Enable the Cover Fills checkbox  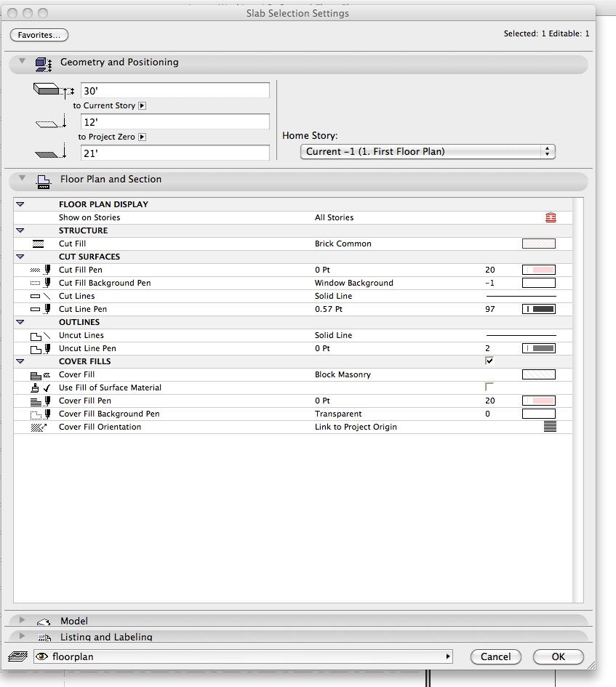point(489,361)
